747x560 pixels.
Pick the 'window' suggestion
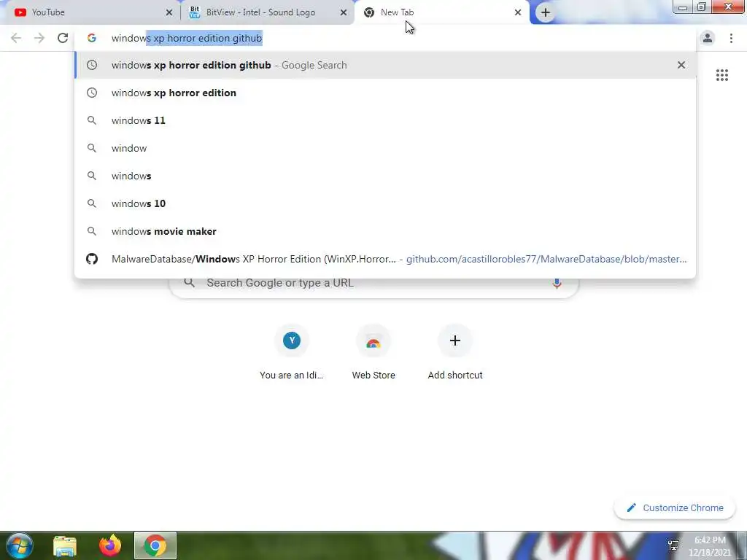click(385, 148)
